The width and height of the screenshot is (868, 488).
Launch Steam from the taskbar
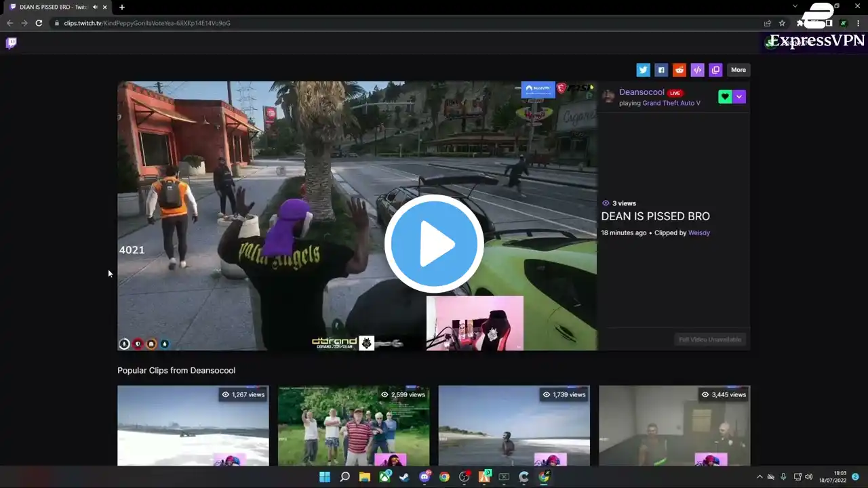(404, 477)
